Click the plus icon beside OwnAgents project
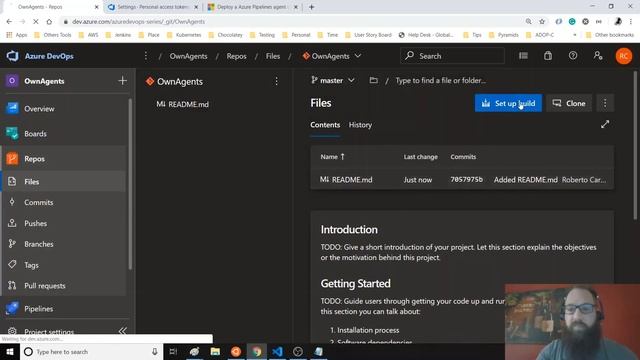This screenshot has height=360, width=640. [122, 81]
